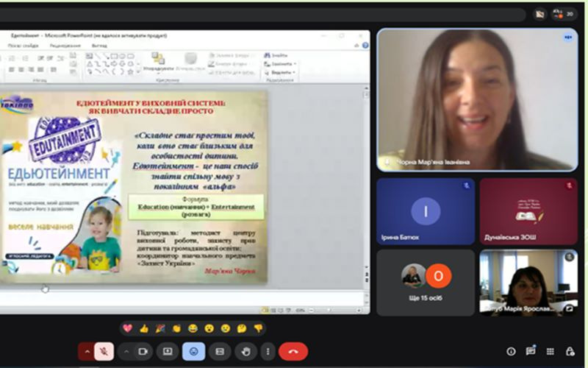The image size is (588, 368).
Task: Send the clapping hands reaction
Action: pos(176,328)
